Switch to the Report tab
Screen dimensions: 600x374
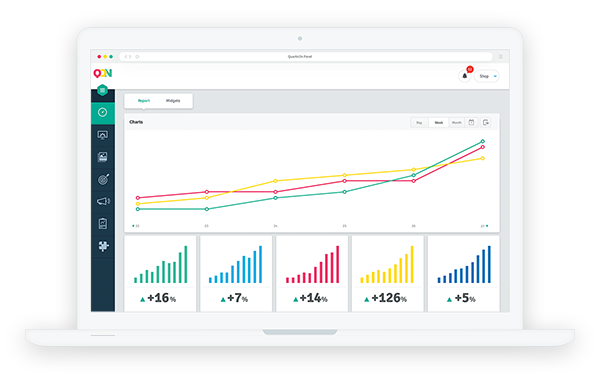[144, 101]
